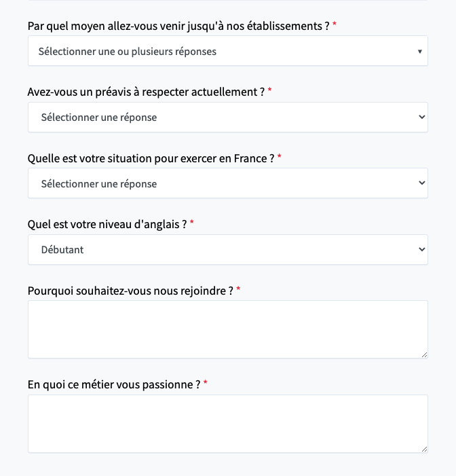Click the label 'Par quel moyen allez-vous venir'
Viewport: 456px width, 476px height.
(x=178, y=26)
